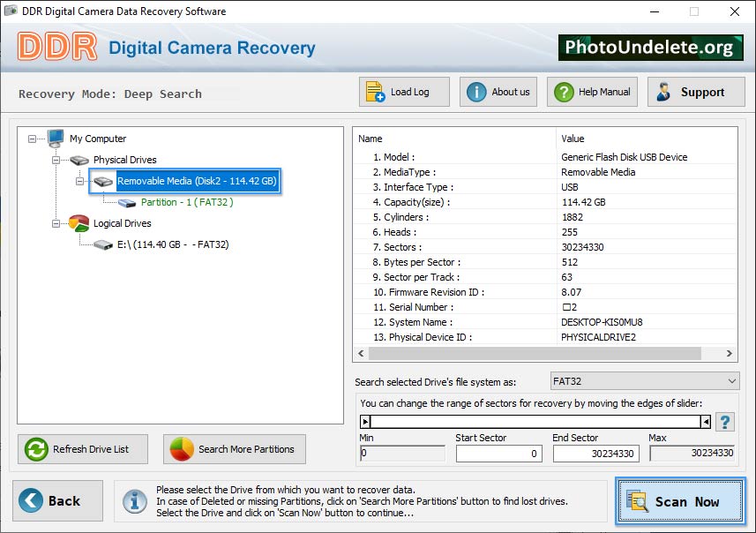Select Partition - 1 (FAT32)
This screenshot has height=533, width=756.
point(187,203)
